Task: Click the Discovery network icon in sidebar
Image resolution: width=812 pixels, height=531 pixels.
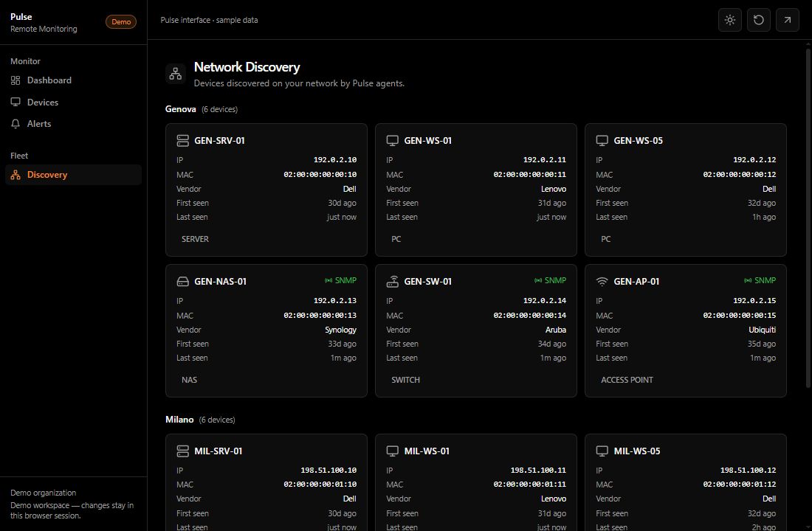Action: 16,175
